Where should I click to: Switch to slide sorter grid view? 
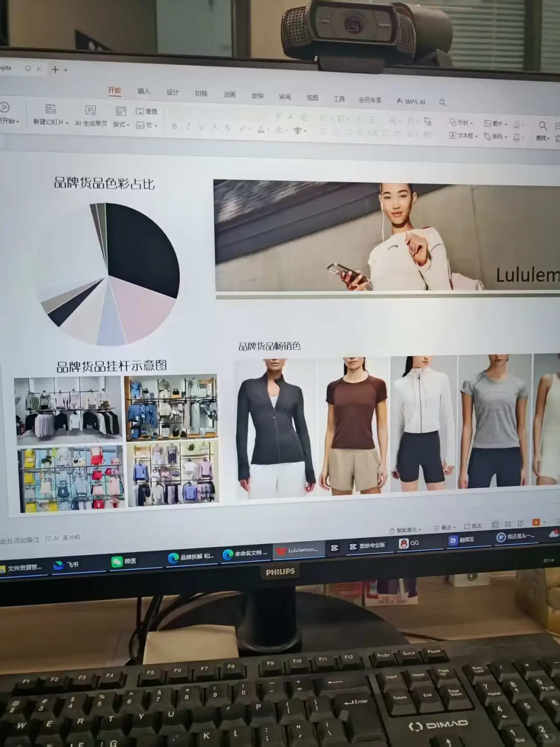[x=508, y=524]
